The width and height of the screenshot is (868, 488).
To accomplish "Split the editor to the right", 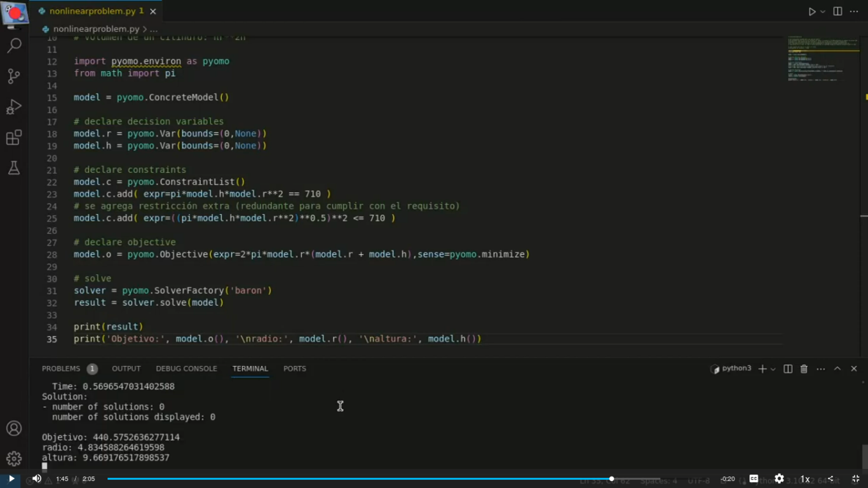I will click(x=837, y=11).
